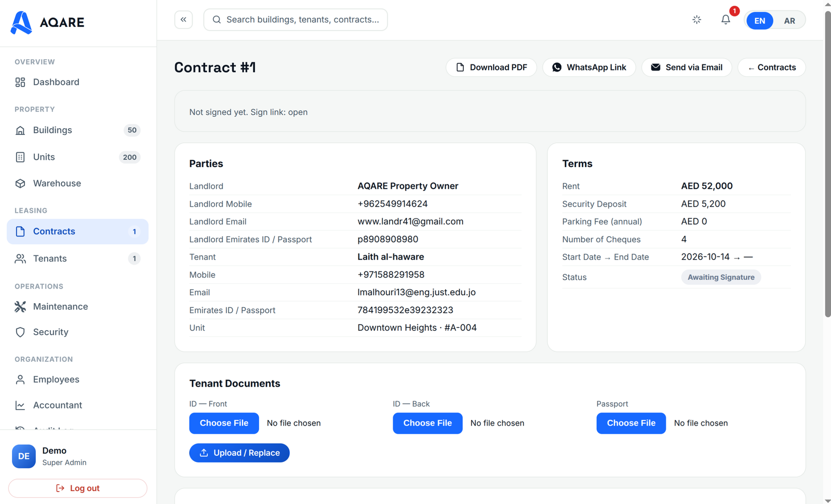
Task: Click the Employees person icon
Action: (20, 380)
